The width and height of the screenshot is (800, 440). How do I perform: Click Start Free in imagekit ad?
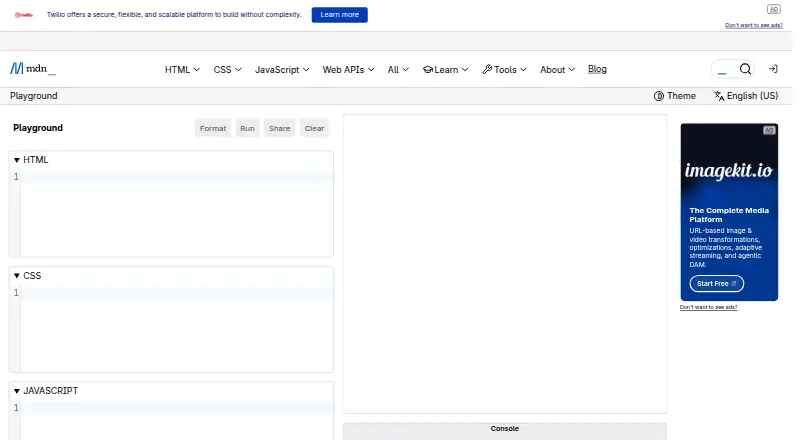(x=716, y=284)
